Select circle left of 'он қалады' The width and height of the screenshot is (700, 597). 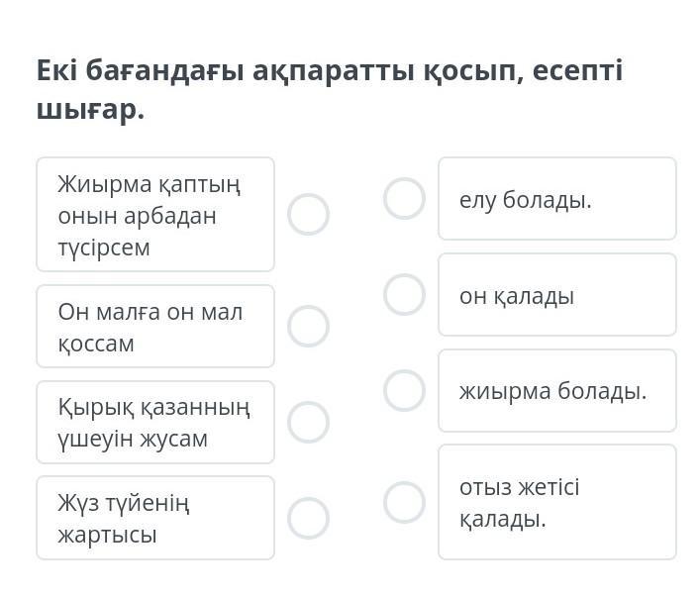[x=404, y=294]
